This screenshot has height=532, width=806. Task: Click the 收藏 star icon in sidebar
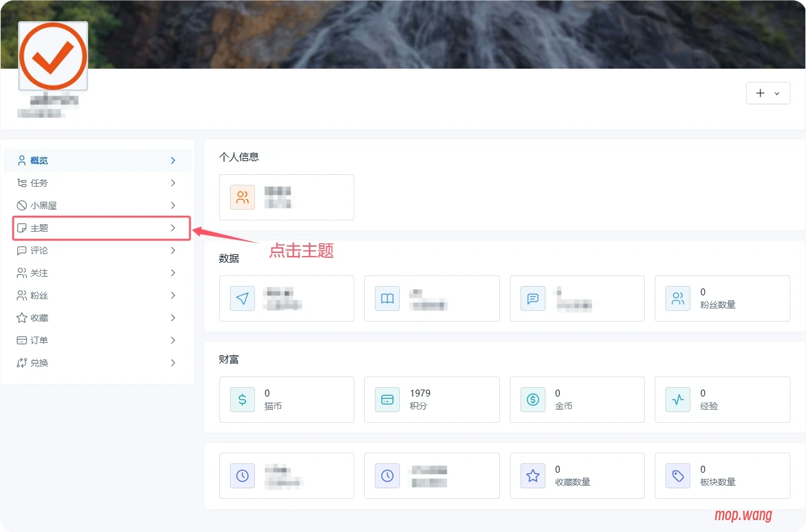click(x=22, y=318)
